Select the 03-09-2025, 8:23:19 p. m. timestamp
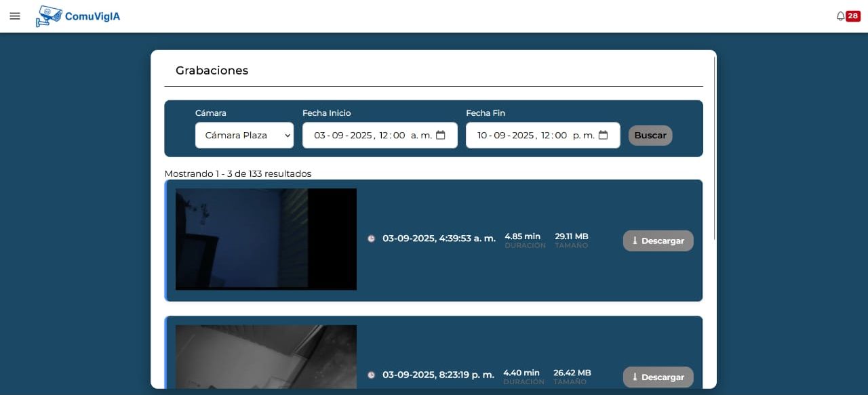The width and height of the screenshot is (868, 395). [x=438, y=375]
